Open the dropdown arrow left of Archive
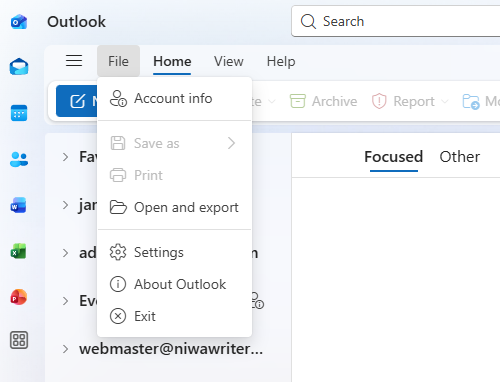Image resolution: width=500 pixels, height=382 pixels. (272, 101)
